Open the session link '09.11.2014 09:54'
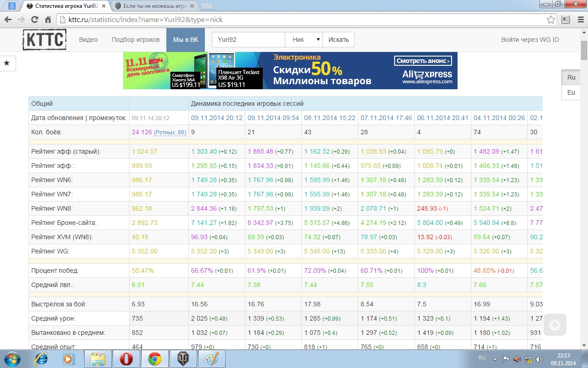This screenshot has width=588, height=368. point(273,118)
